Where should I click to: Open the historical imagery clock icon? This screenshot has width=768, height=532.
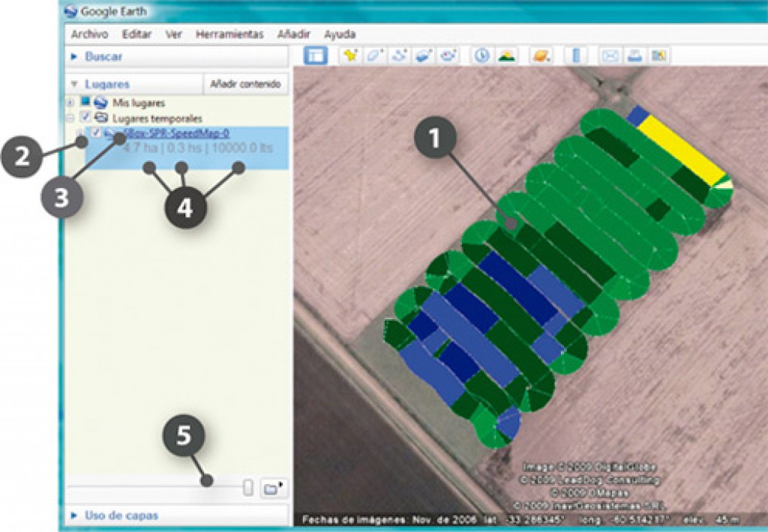481,55
